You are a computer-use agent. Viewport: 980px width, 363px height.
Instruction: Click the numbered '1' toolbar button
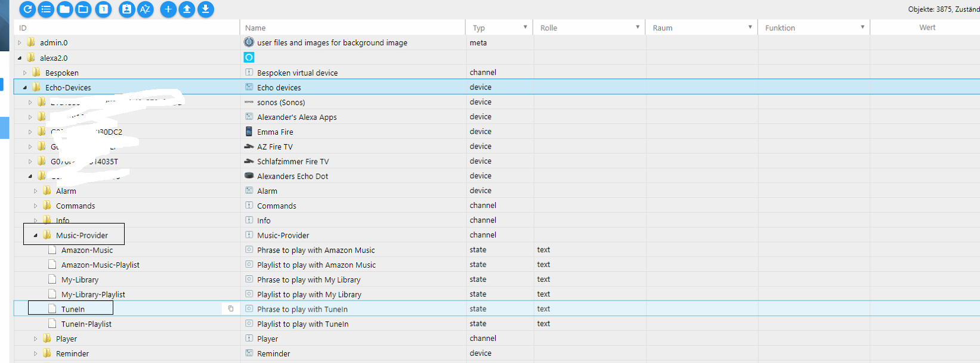pos(103,9)
